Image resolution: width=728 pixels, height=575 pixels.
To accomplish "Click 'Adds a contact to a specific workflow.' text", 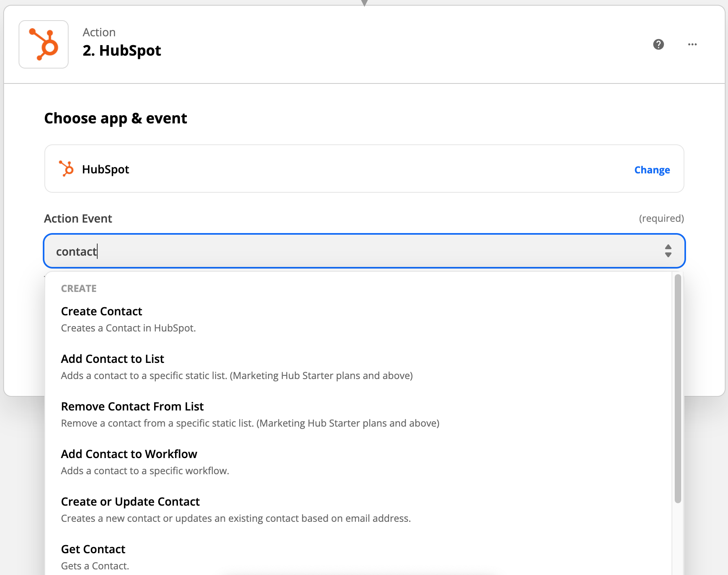I will click(x=145, y=471).
